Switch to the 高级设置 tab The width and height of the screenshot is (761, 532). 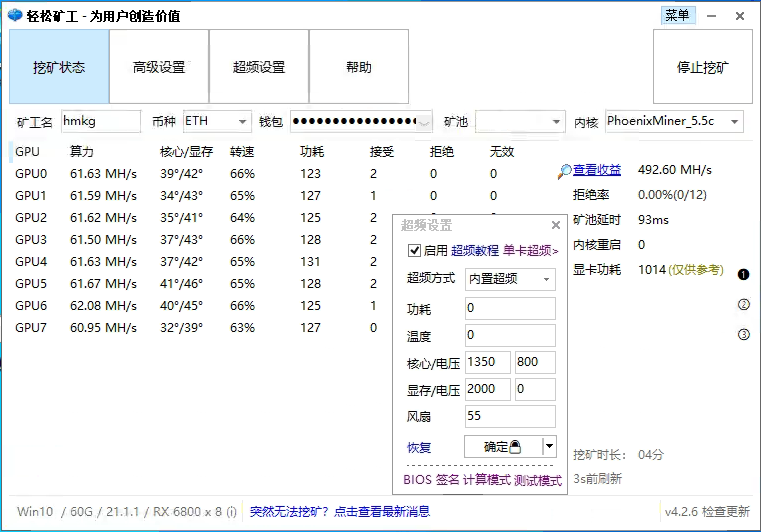pyautogui.click(x=159, y=67)
